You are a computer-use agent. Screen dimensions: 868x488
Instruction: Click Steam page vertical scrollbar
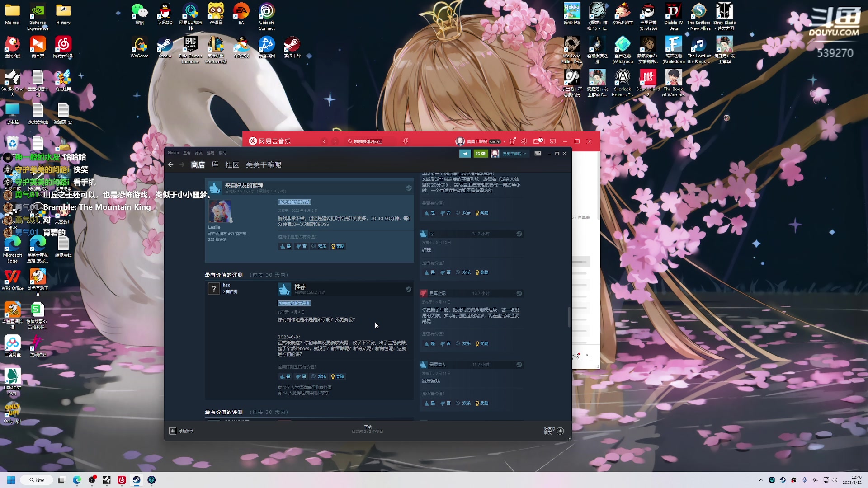pyautogui.click(x=569, y=317)
